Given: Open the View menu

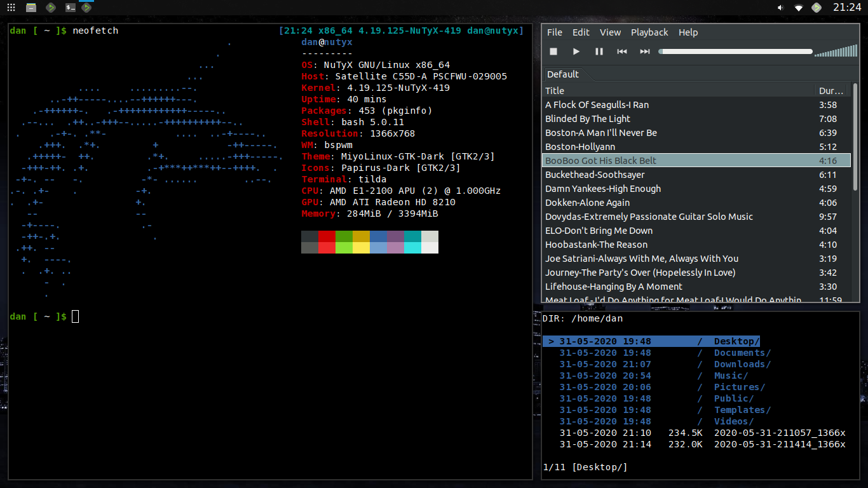Looking at the screenshot, I should pyautogui.click(x=610, y=32).
